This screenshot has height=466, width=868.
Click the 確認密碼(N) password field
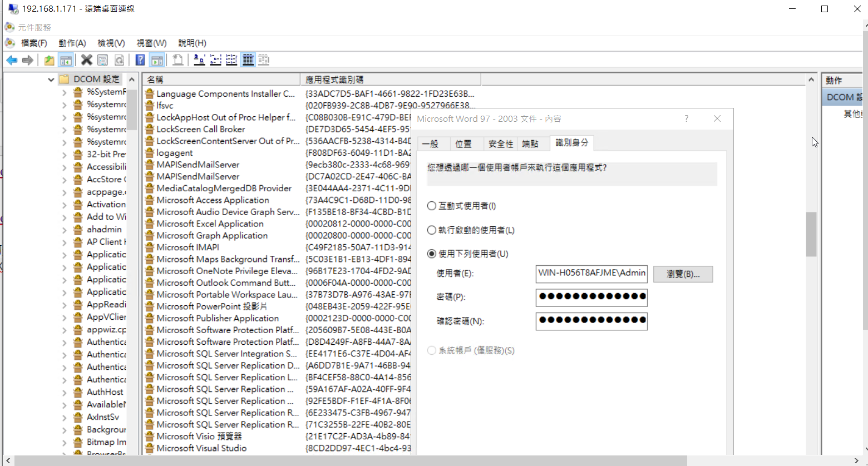point(591,321)
